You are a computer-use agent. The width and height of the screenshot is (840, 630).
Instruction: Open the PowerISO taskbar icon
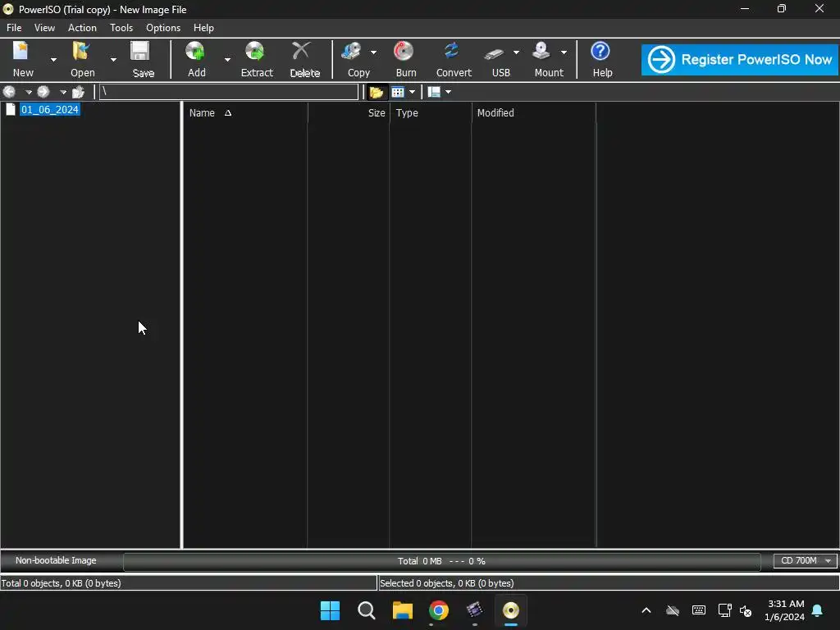[510, 610]
